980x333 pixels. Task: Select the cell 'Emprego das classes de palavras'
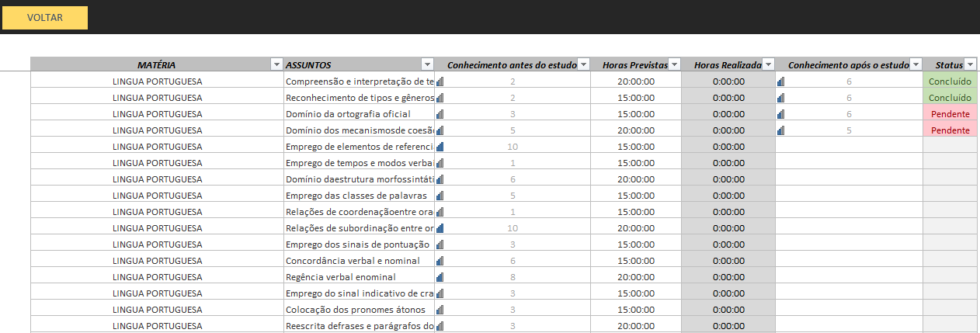pos(359,195)
